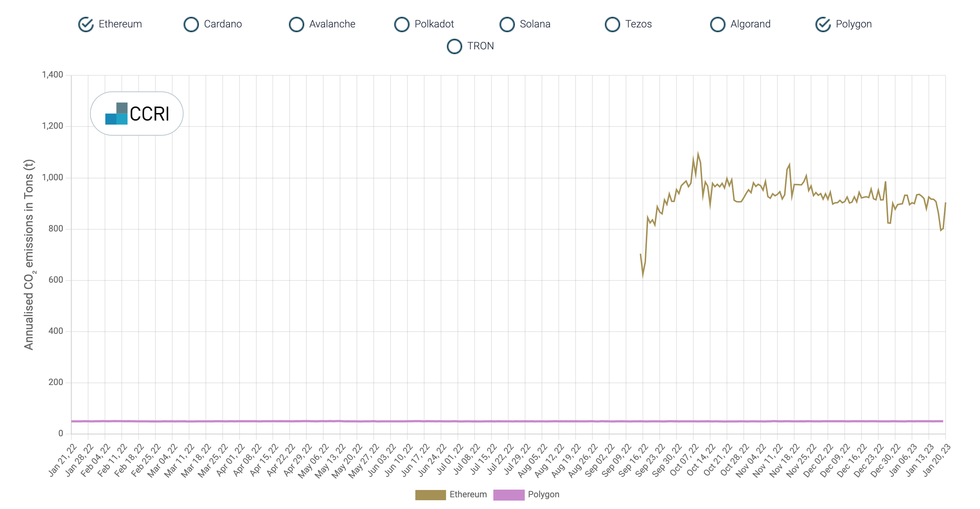Enable the Avalanche series toggle
The height and width of the screenshot is (509, 980).
point(296,24)
